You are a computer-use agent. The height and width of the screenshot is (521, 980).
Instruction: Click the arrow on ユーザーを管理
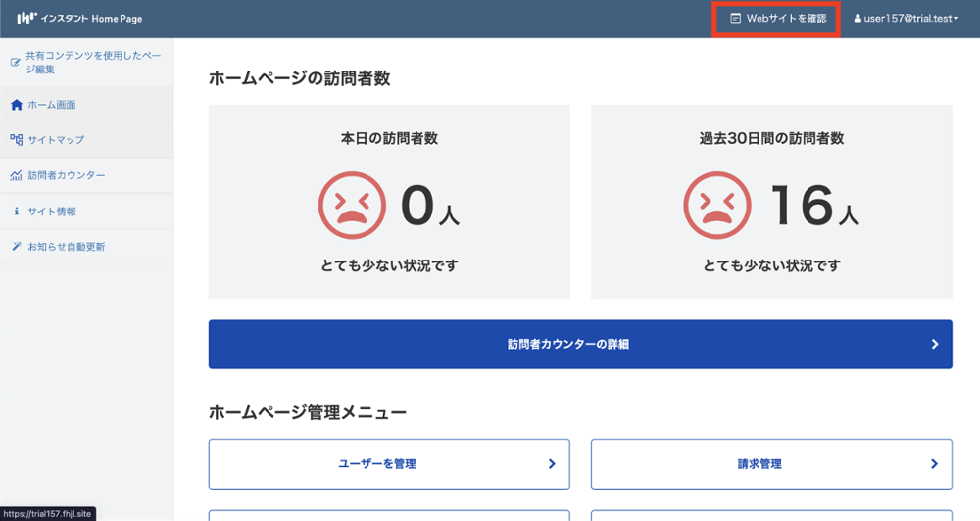coord(552,464)
